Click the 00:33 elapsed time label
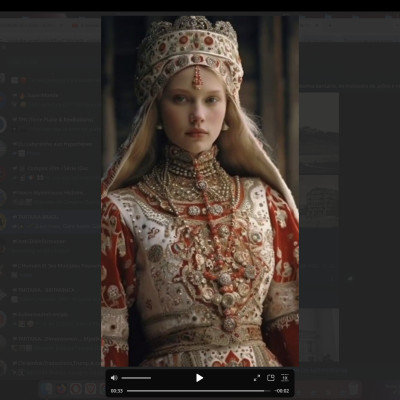The image size is (400, 400). pyautogui.click(x=117, y=391)
